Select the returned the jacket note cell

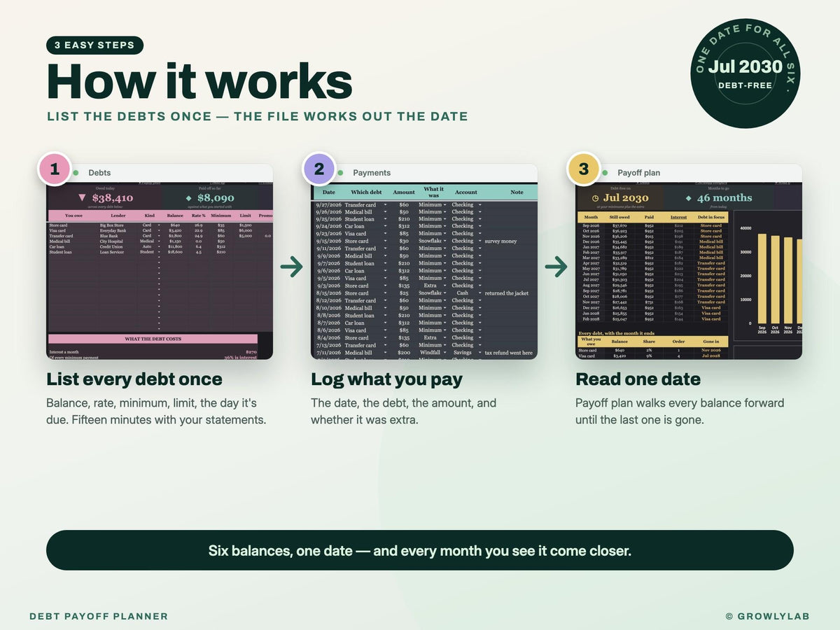(x=507, y=293)
